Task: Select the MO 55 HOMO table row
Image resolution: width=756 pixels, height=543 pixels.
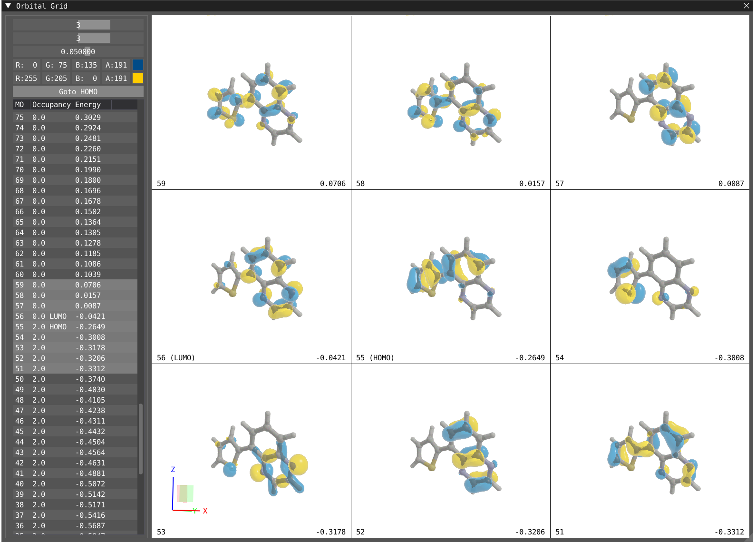Action: 75,327
